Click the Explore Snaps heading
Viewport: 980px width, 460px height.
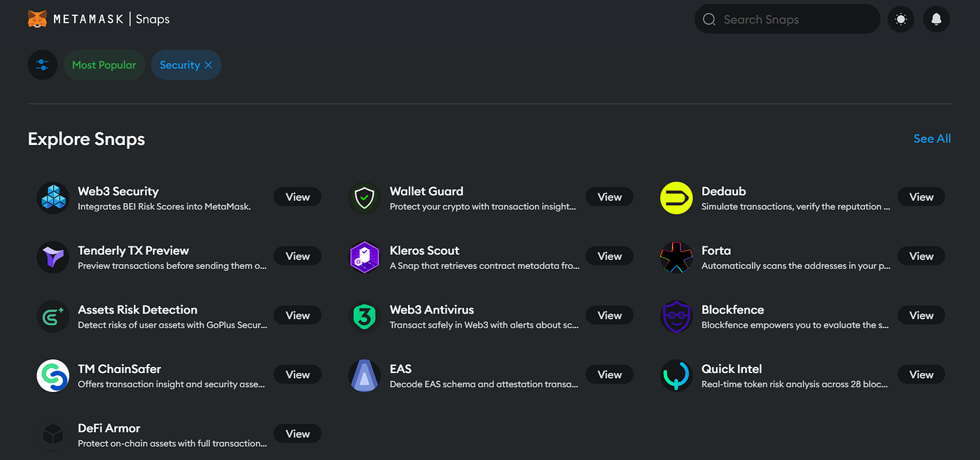tap(87, 139)
